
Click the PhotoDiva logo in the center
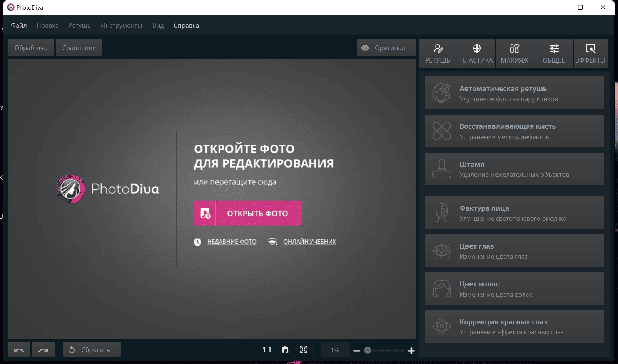pos(108,189)
